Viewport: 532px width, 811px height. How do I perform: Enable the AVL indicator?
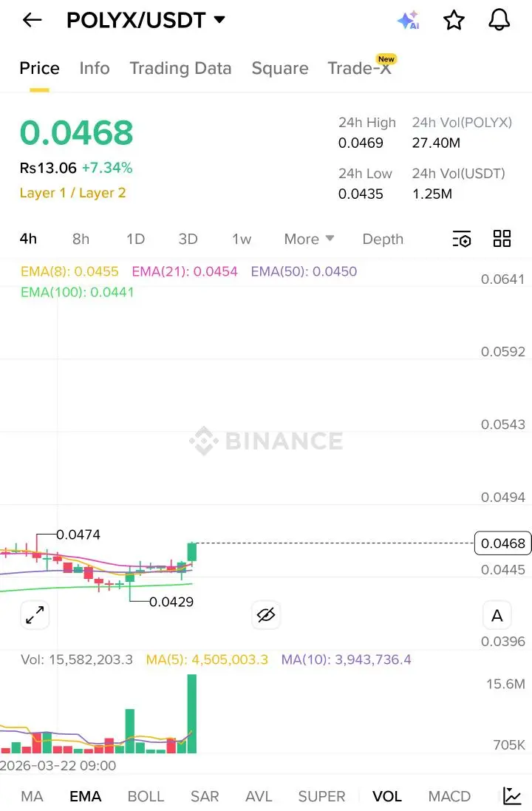259,796
